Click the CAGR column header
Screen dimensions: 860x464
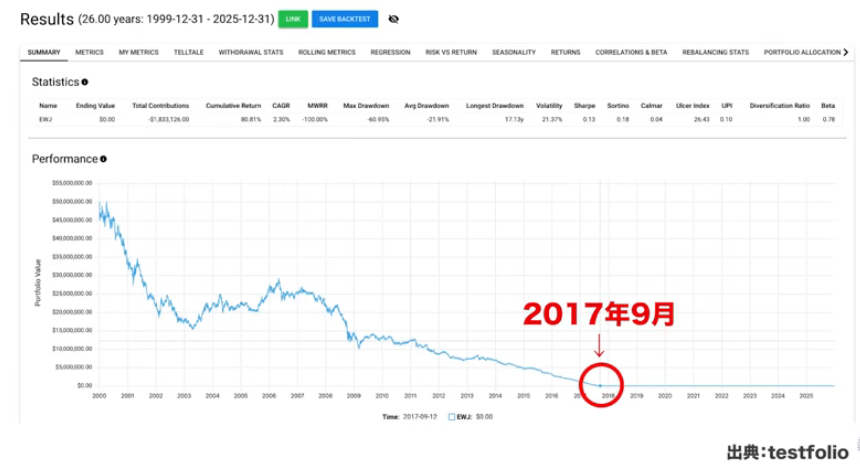(x=281, y=105)
